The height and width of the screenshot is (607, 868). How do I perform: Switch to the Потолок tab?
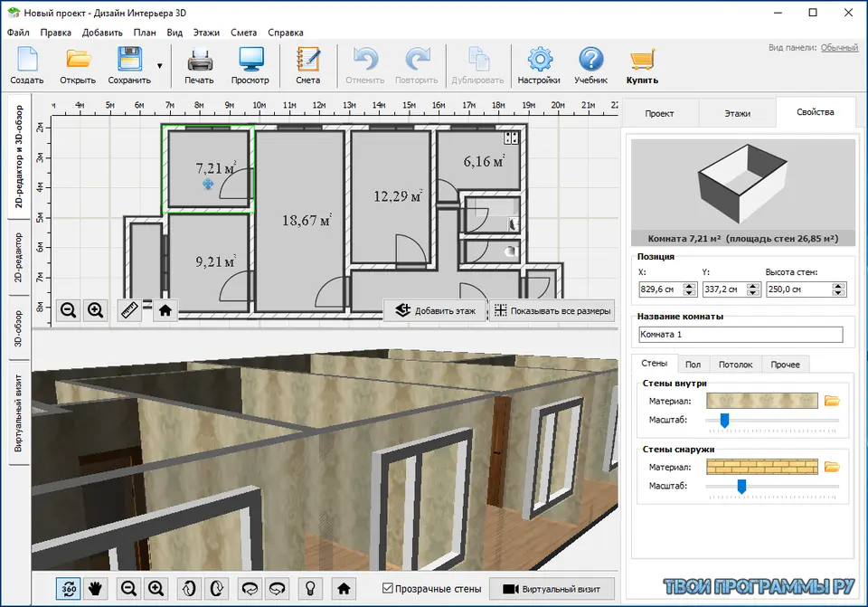point(736,365)
